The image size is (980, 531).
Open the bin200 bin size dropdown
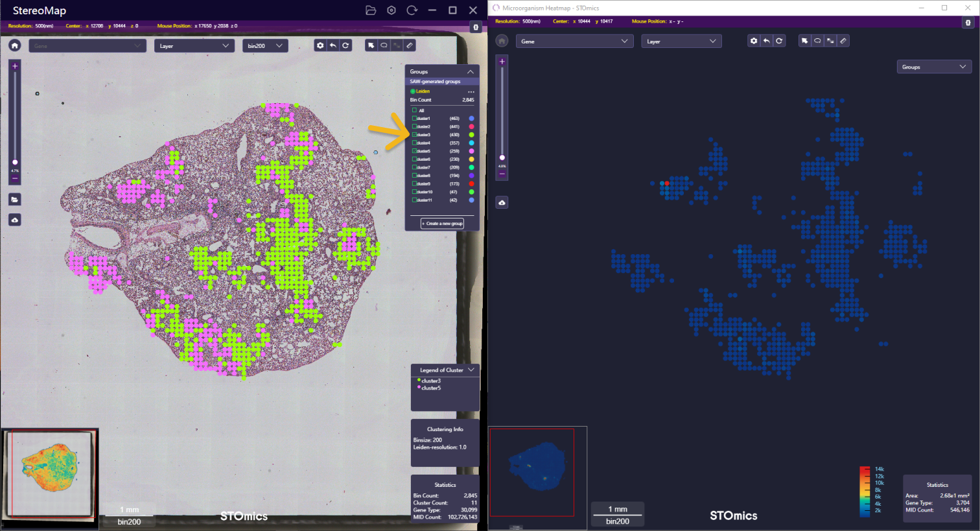point(265,46)
